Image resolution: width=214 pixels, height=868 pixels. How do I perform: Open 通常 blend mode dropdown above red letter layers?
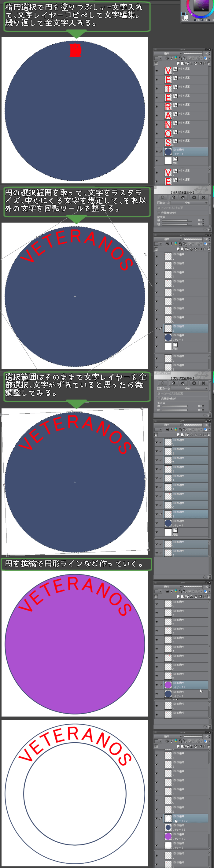(x=168, y=54)
